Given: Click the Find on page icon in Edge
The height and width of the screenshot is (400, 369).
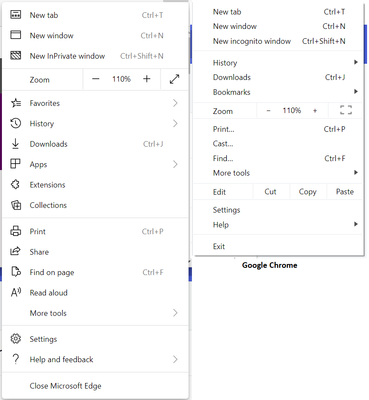Looking at the screenshot, I should click(x=16, y=272).
